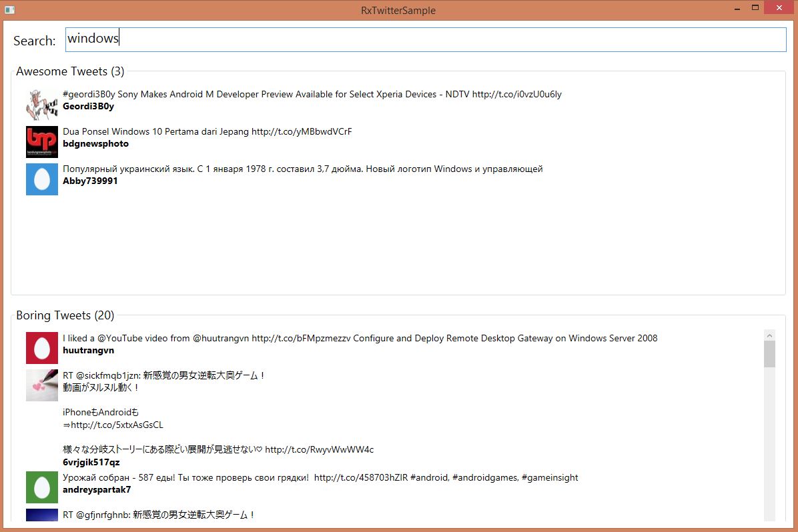This screenshot has width=798, height=532.
Task: Click the iPhoneもAndroidも line
Action: pyautogui.click(x=101, y=412)
